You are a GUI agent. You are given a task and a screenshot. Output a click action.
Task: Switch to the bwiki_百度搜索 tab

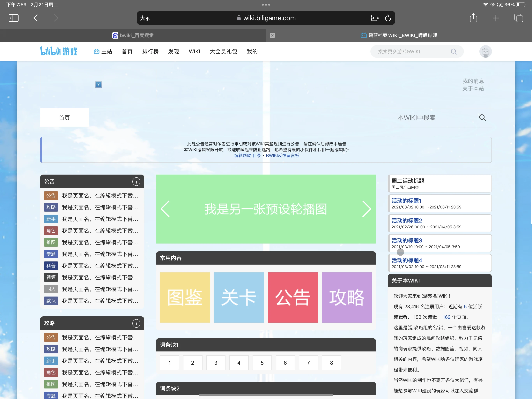click(133, 35)
